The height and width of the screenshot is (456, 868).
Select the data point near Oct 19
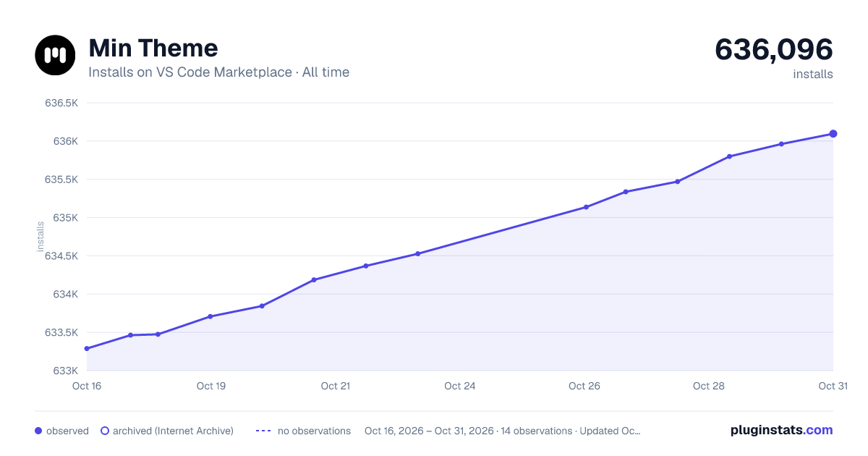pyautogui.click(x=210, y=316)
